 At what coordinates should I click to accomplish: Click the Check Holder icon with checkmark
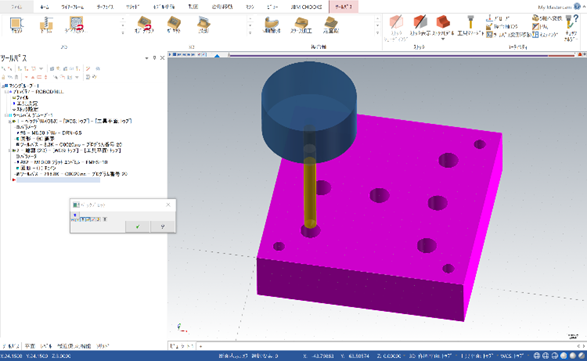point(571,28)
